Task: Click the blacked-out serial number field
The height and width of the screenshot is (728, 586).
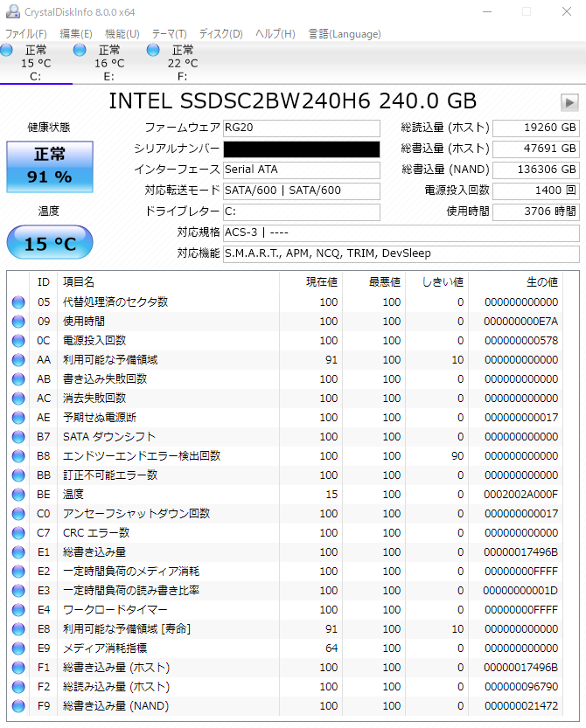Action: 302,149
